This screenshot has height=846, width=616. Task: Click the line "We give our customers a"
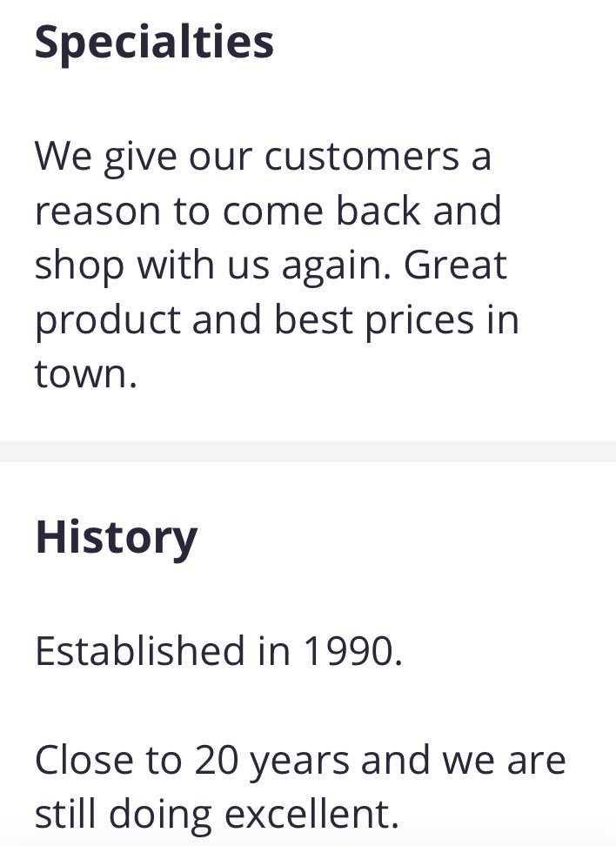coord(263,158)
